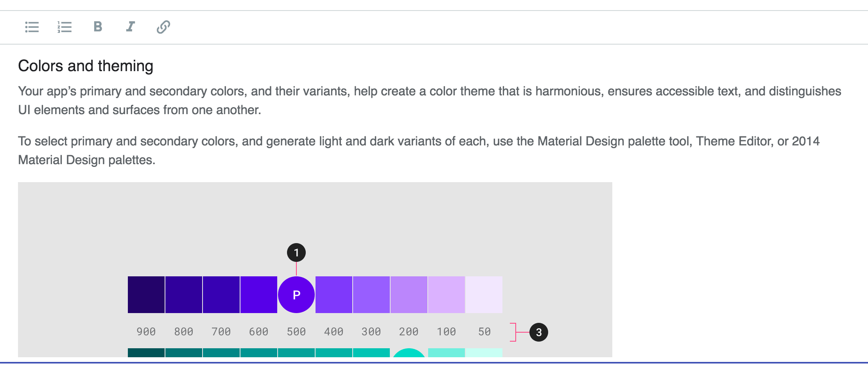Click the Colors and theming heading
Image resolution: width=868 pixels, height=376 pixels.
85,66
